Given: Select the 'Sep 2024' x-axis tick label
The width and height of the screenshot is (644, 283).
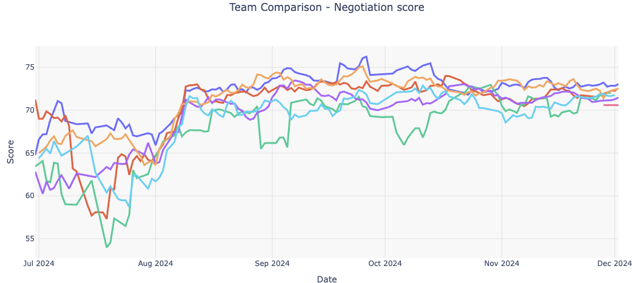Looking at the screenshot, I should [272, 263].
